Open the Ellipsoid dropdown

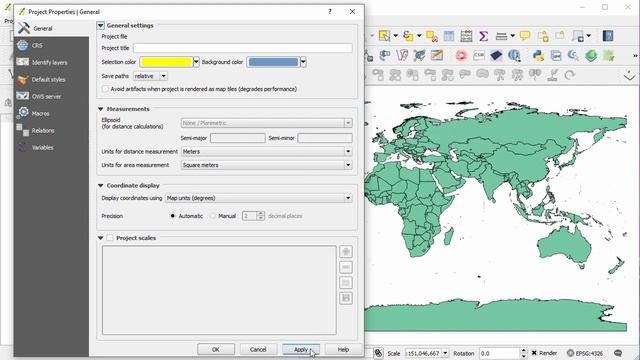tap(266, 123)
